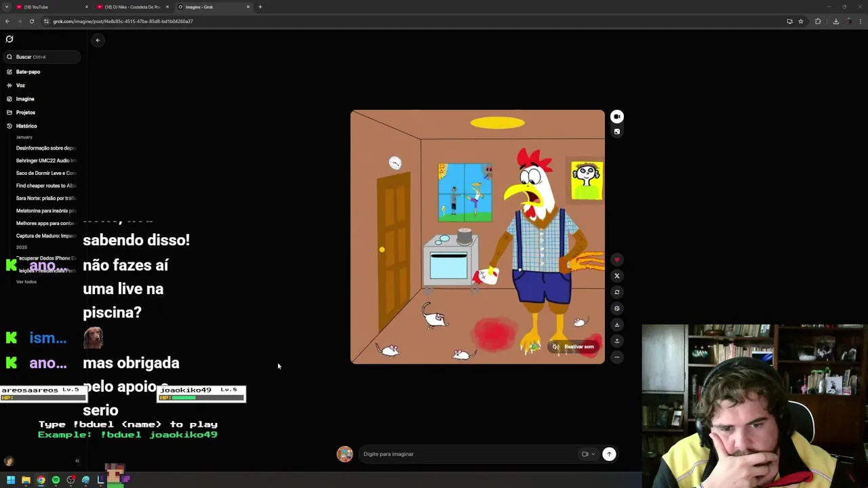The width and height of the screenshot is (868, 488).
Task: Open chat 'Saco de Dormir Leve'
Action: [x=46, y=173]
